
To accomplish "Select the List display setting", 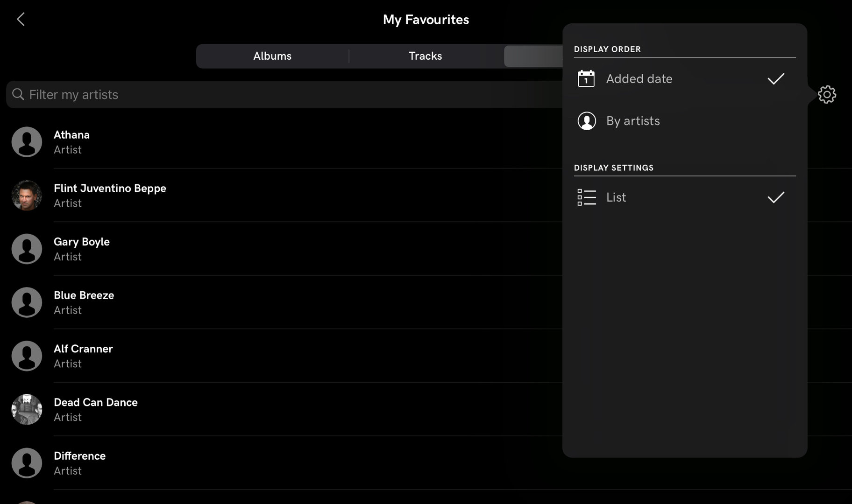I will [616, 197].
